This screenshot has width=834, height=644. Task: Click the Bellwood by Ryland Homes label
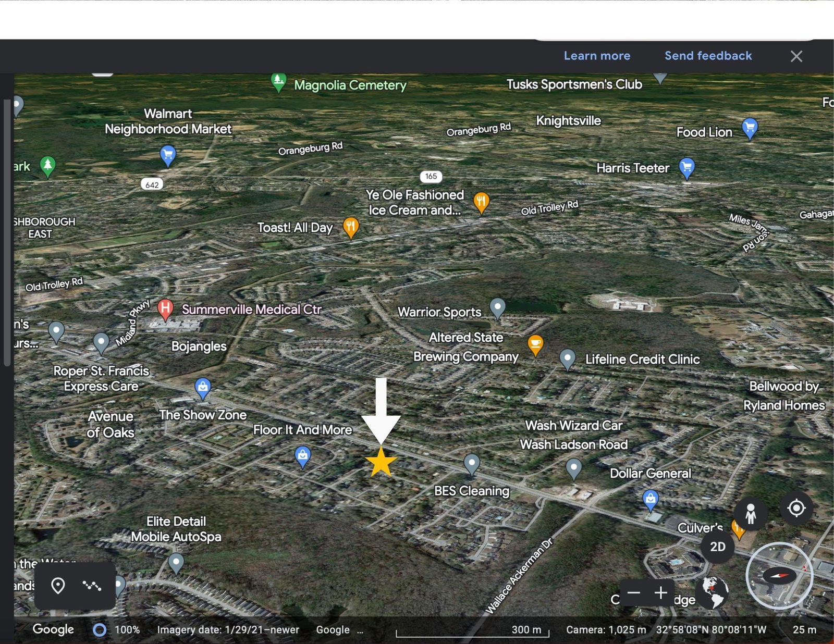tap(784, 395)
